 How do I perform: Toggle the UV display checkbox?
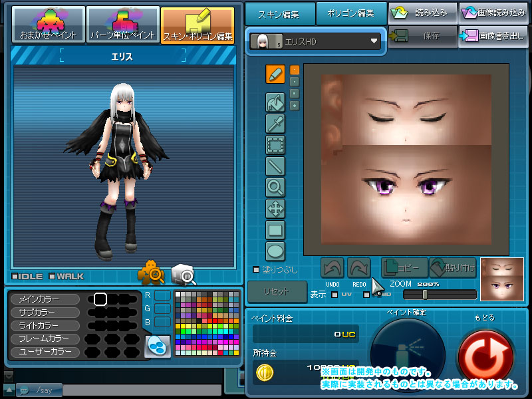pyautogui.click(x=334, y=295)
